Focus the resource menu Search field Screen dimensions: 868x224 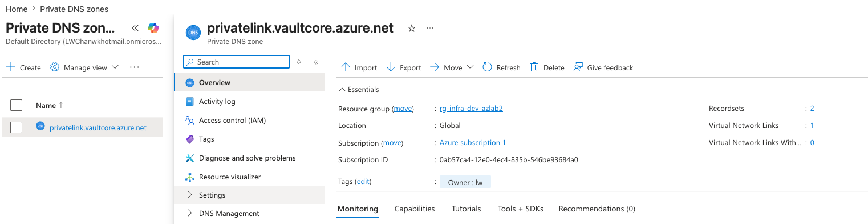[237, 62]
